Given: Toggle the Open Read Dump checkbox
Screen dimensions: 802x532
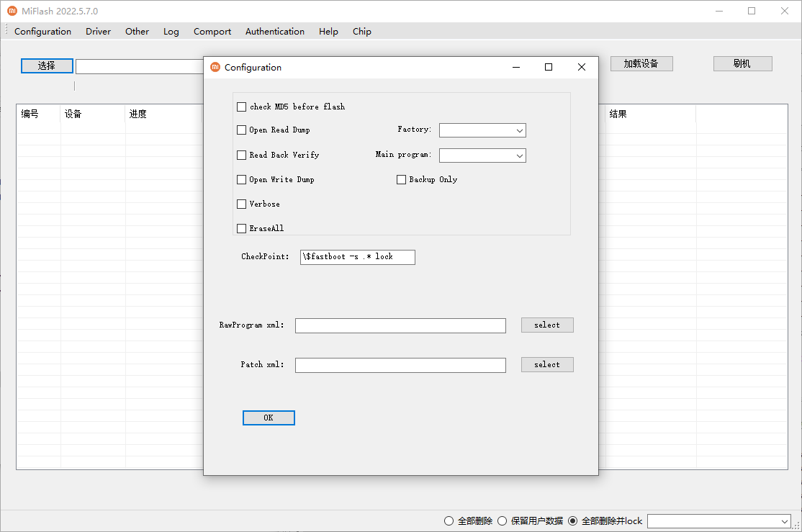Looking at the screenshot, I should (x=242, y=130).
